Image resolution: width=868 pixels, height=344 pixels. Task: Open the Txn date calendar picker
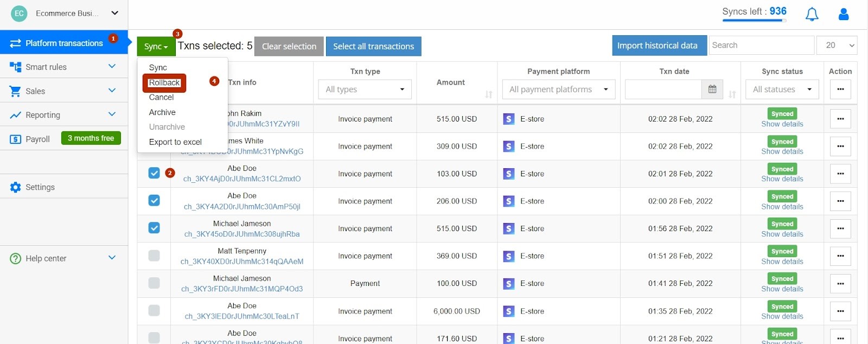[712, 89]
